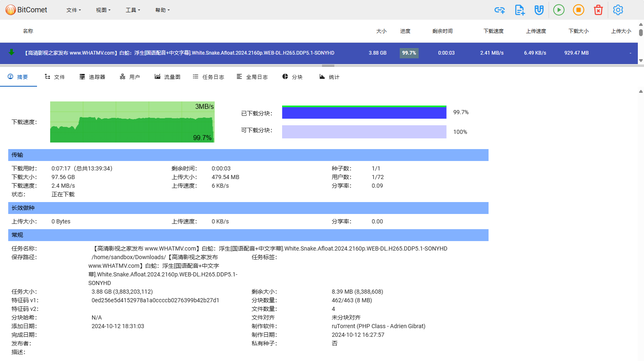
Task: Click the add torrent file toolbar icon
Action: click(x=519, y=10)
